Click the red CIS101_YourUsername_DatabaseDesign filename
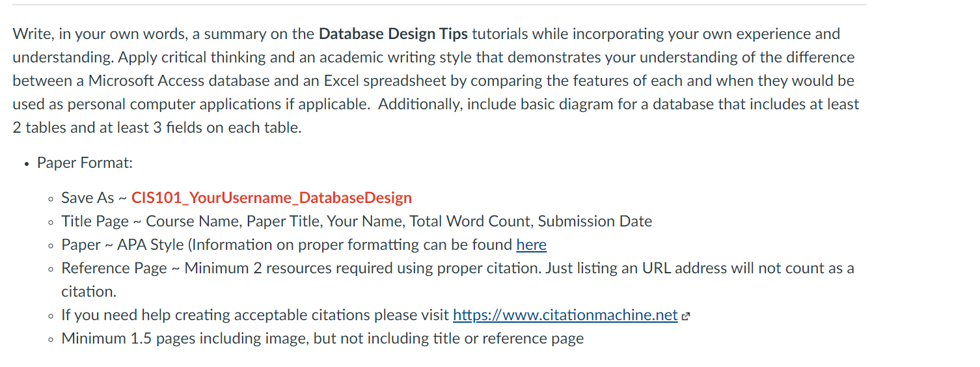The height and width of the screenshot is (367, 980). pyautogui.click(x=271, y=198)
